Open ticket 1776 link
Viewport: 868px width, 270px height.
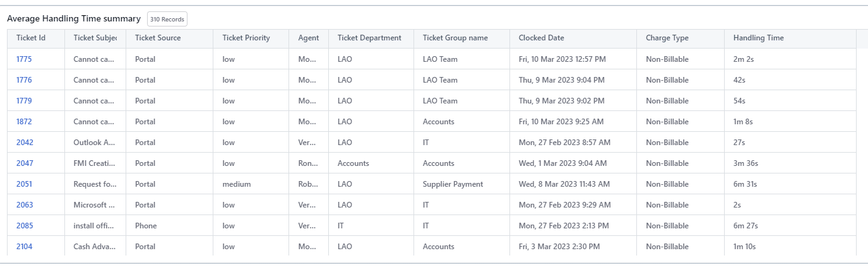(x=24, y=80)
